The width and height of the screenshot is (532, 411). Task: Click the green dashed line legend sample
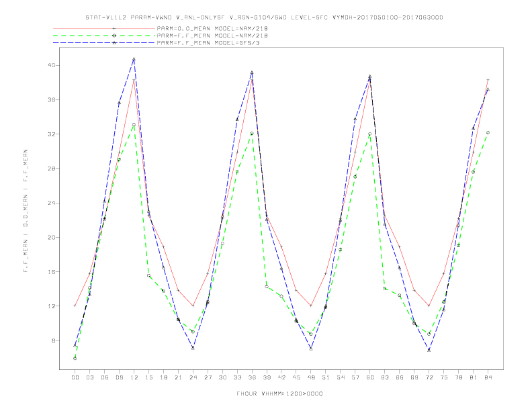[104, 36]
